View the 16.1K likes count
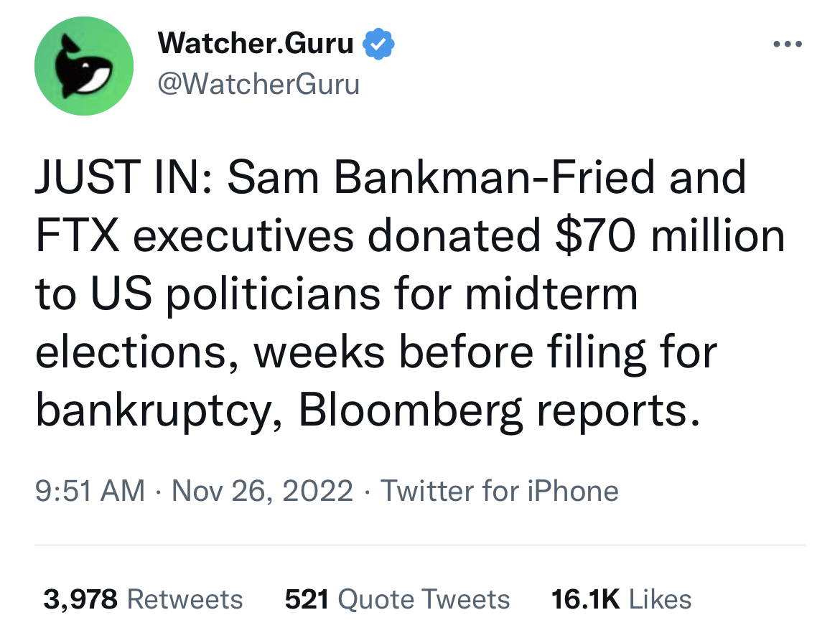The image size is (840, 643). (585, 599)
